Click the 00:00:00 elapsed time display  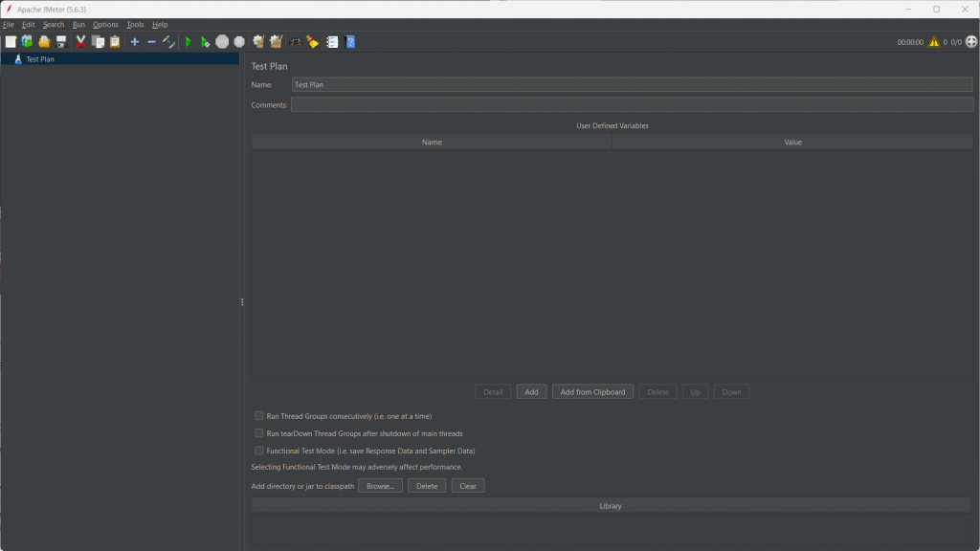point(910,42)
